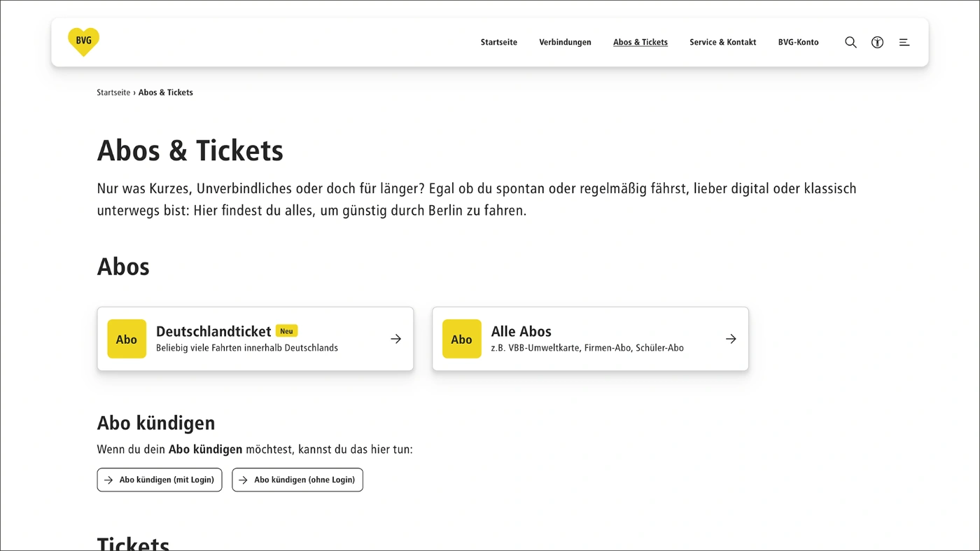Select the Abos & Tickets navigation item
Image resolution: width=980 pixels, height=551 pixels.
[x=640, y=42]
